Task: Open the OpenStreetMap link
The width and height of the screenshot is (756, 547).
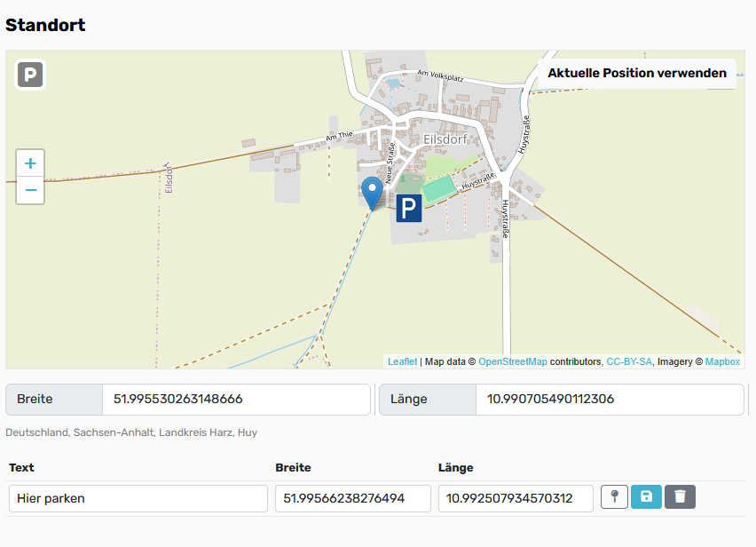Action: (513, 361)
